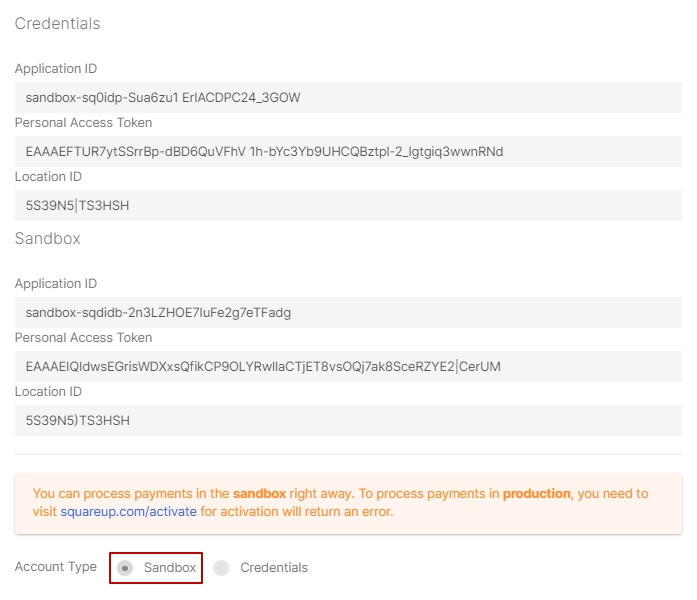This screenshot has height=600, width=697.
Task: Focus the Sandbox section Personal Access Token field
Action: tap(347, 366)
